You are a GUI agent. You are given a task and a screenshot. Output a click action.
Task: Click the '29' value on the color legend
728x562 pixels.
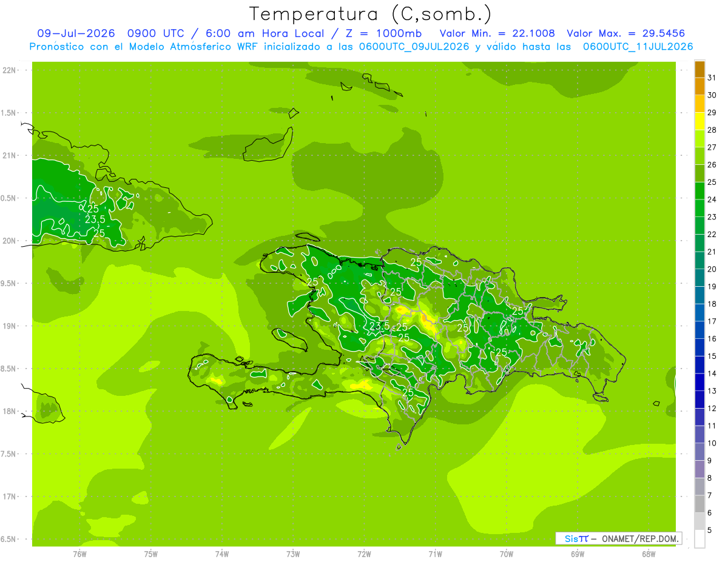712,113
